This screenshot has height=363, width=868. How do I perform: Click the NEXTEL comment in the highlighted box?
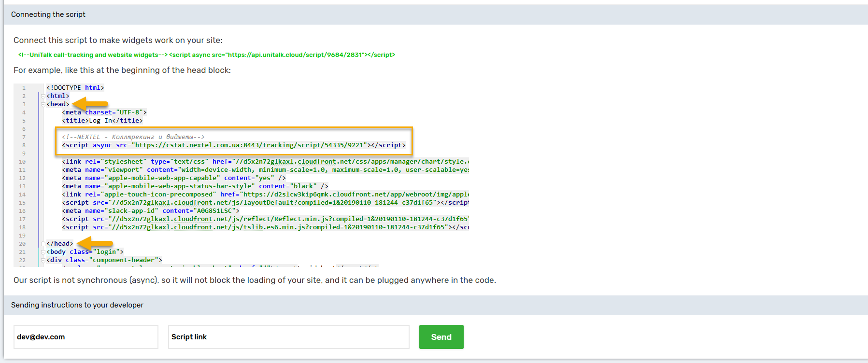point(133,137)
